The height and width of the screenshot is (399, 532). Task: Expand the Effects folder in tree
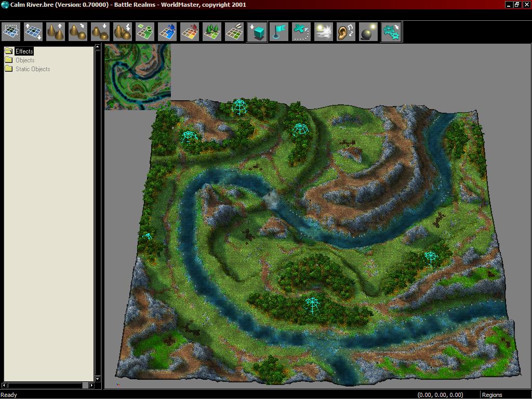click(24, 51)
